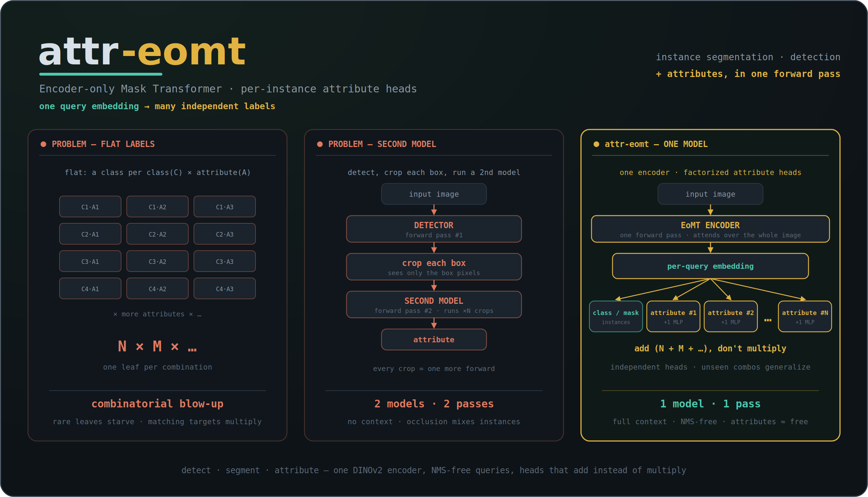Click 'input image' box in attr-eomt panel
This screenshot has width=868, height=497.
click(710, 194)
